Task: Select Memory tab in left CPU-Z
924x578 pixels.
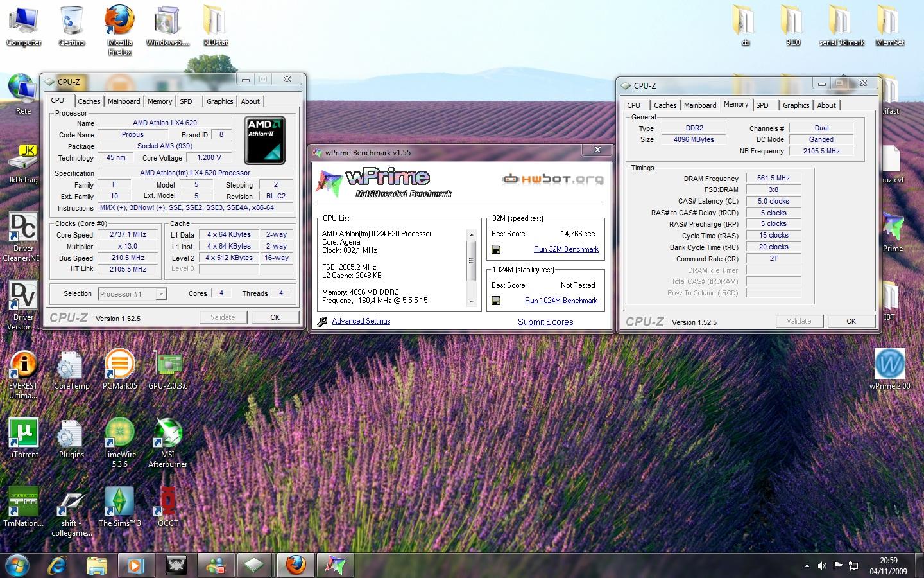Action: tap(160, 101)
